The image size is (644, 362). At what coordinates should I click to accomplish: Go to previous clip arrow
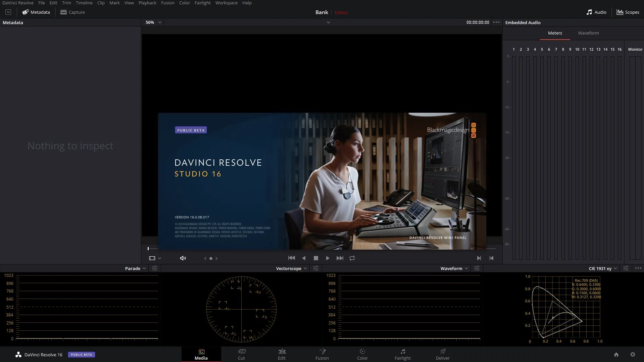point(205,258)
